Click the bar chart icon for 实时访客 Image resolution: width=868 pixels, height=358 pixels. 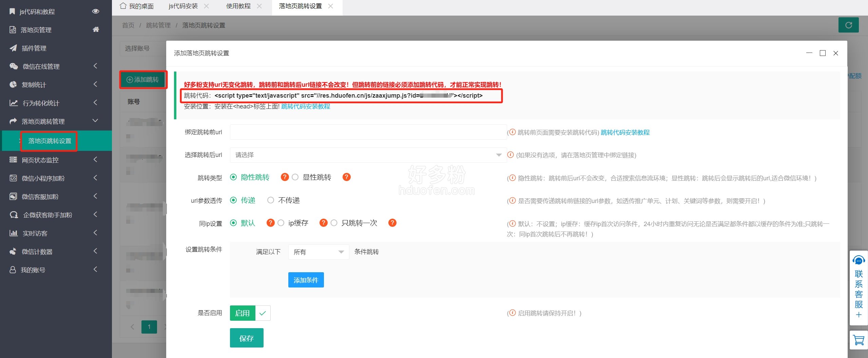(x=14, y=233)
